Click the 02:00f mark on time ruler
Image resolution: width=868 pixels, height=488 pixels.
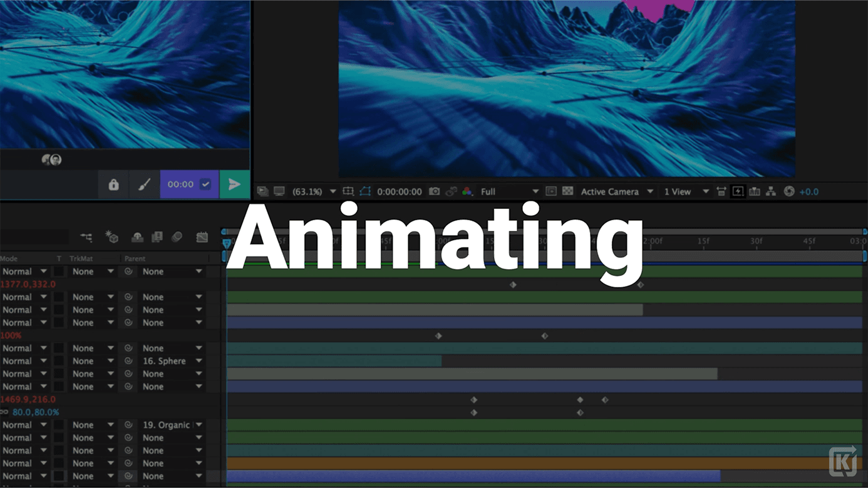click(651, 241)
